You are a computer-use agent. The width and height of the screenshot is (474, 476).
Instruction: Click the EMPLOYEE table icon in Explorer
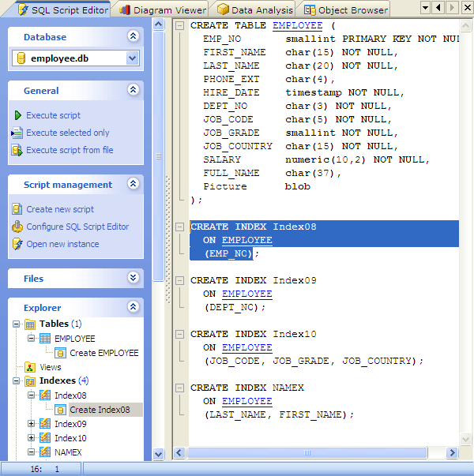tap(45, 338)
